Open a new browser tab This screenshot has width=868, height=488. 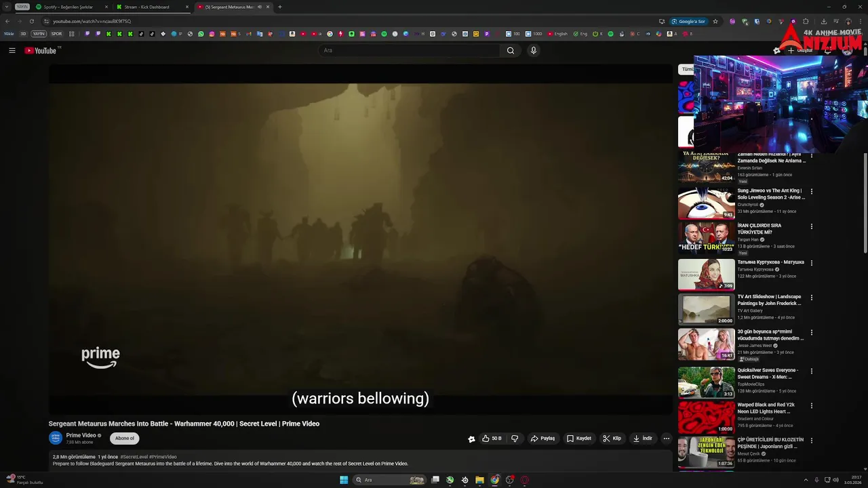(280, 7)
